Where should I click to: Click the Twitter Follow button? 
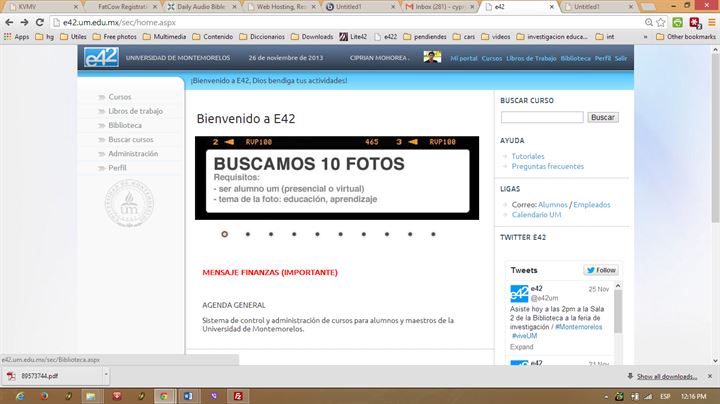[601, 270]
